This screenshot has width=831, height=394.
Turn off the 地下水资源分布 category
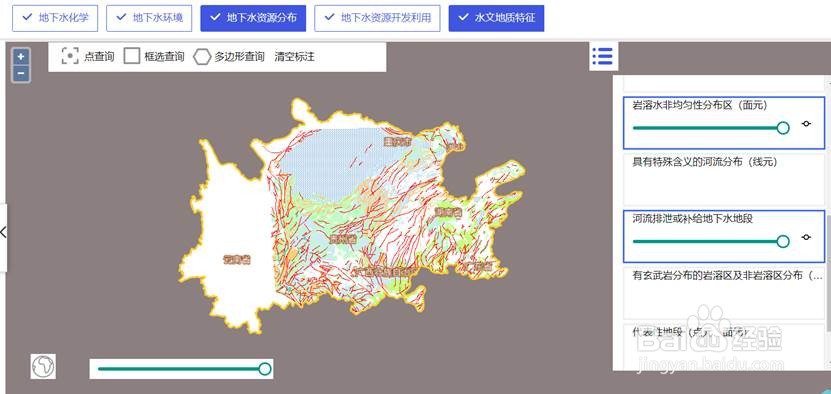[252, 17]
